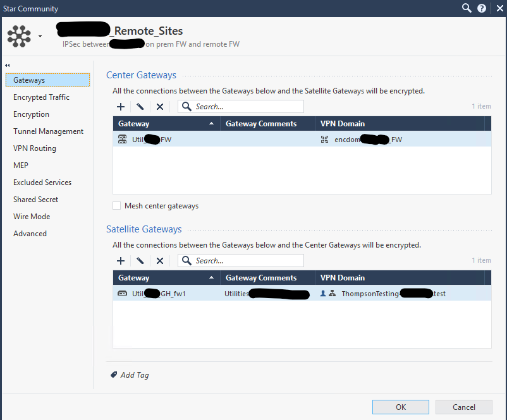This screenshot has width=507, height=420.
Task: Open the dropdown arrow beside the community icon
Action: pyautogui.click(x=40, y=36)
